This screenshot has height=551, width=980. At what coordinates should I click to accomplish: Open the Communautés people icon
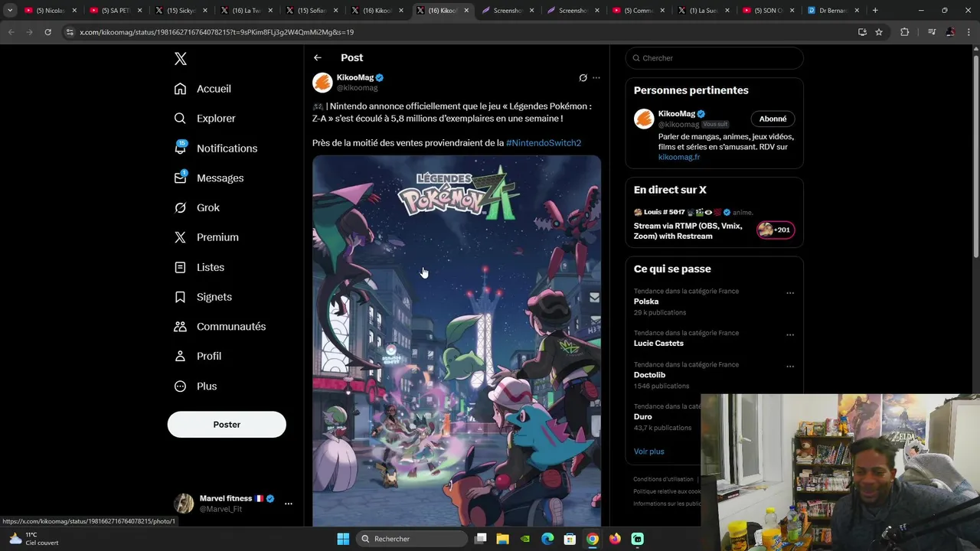180,327
